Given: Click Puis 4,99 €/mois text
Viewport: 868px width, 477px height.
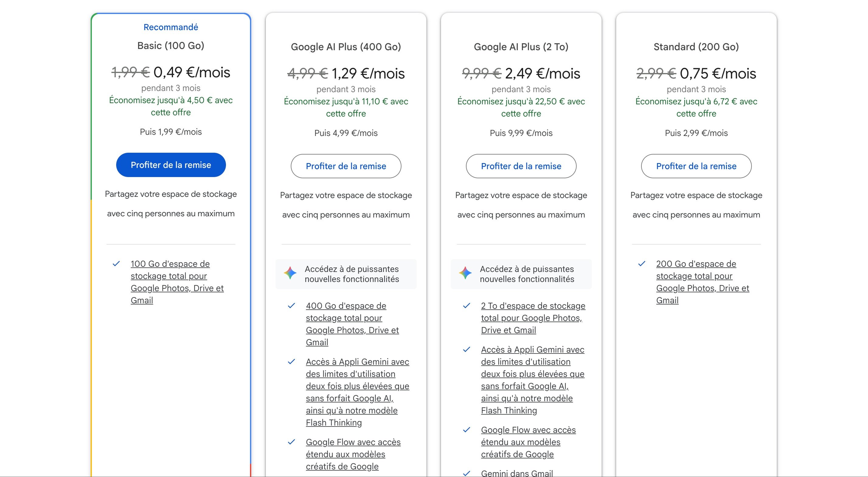Looking at the screenshot, I should tap(346, 133).
